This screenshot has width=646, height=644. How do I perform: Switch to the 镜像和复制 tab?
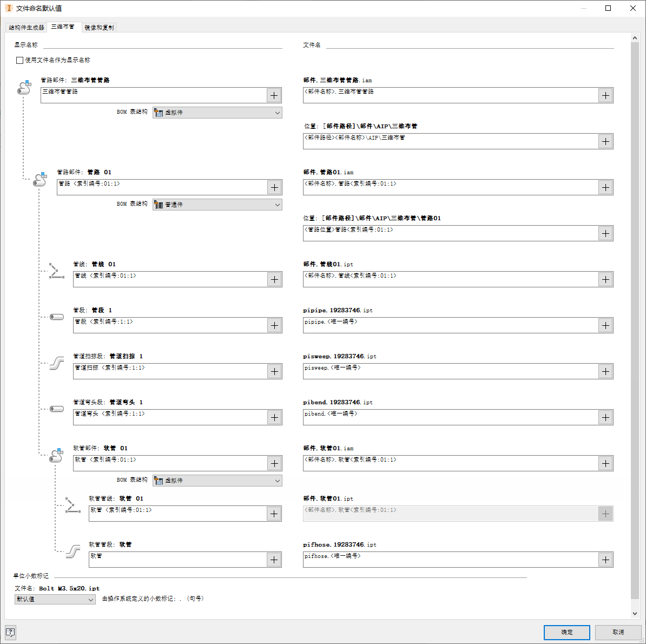pyautogui.click(x=99, y=28)
